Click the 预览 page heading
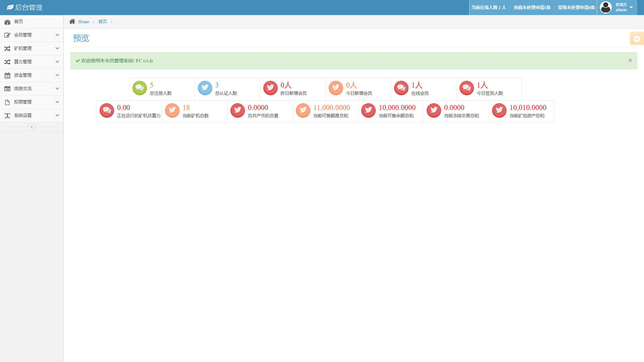The image size is (644, 362). (x=81, y=38)
